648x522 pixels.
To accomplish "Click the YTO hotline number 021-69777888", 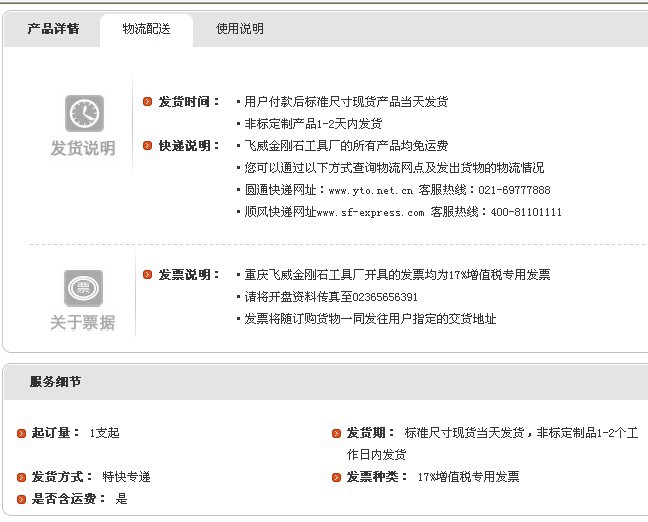I will point(514,190).
